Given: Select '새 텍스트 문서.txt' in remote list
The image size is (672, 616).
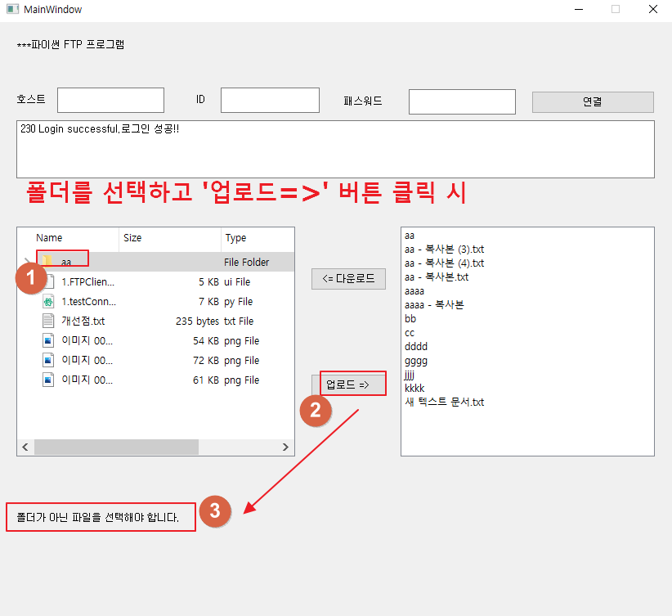Looking at the screenshot, I should tap(445, 402).
